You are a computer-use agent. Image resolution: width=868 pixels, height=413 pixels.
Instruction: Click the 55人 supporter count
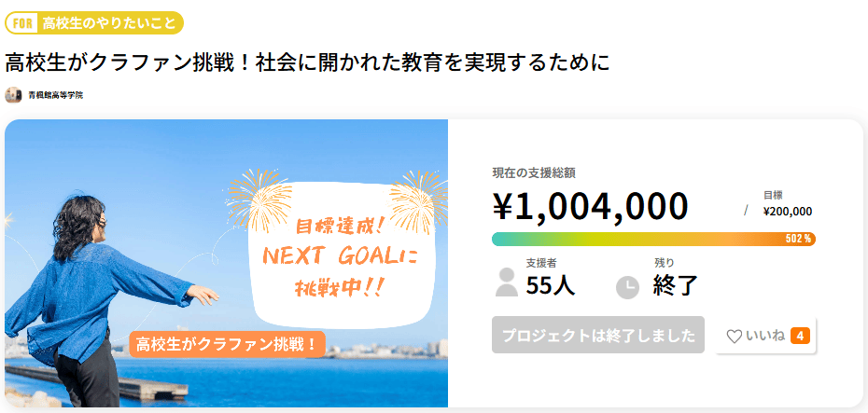coord(551,286)
